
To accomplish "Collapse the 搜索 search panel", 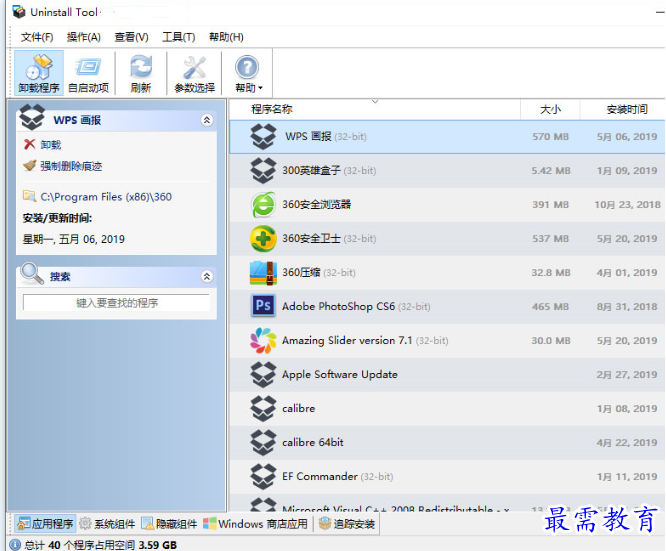I will point(207,277).
